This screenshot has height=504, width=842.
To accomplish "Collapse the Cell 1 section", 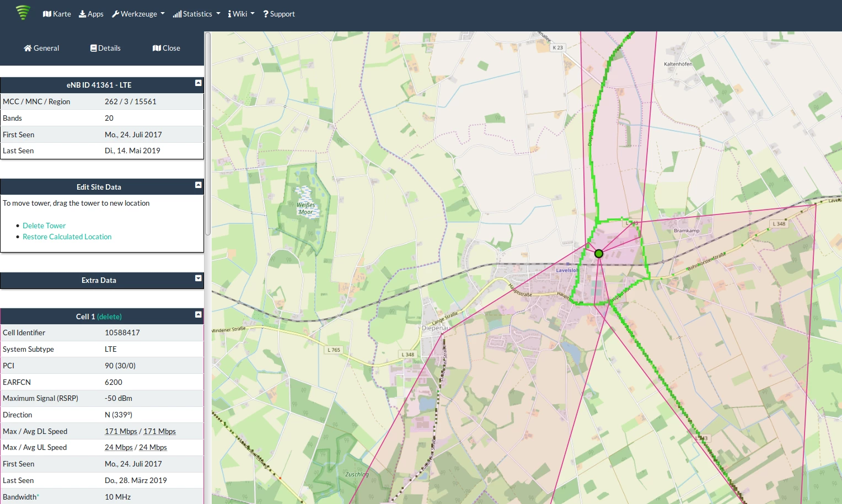I will point(199,315).
